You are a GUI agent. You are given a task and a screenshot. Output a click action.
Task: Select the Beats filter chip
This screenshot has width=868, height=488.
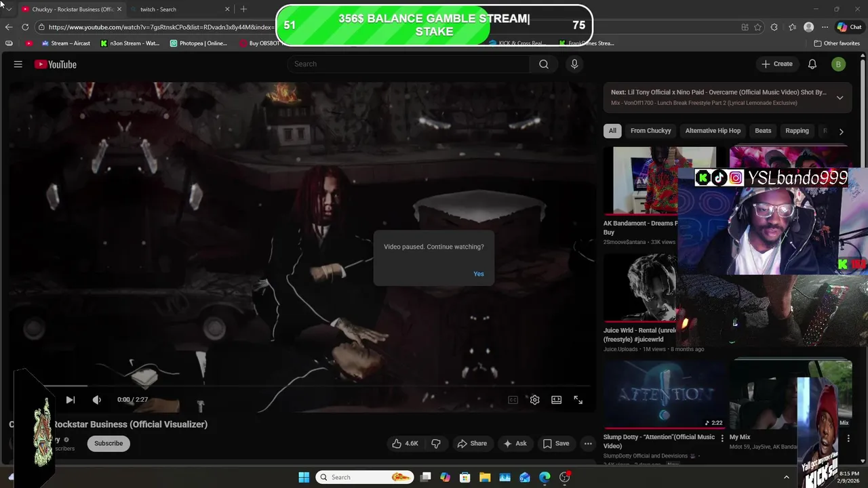(x=763, y=131)
